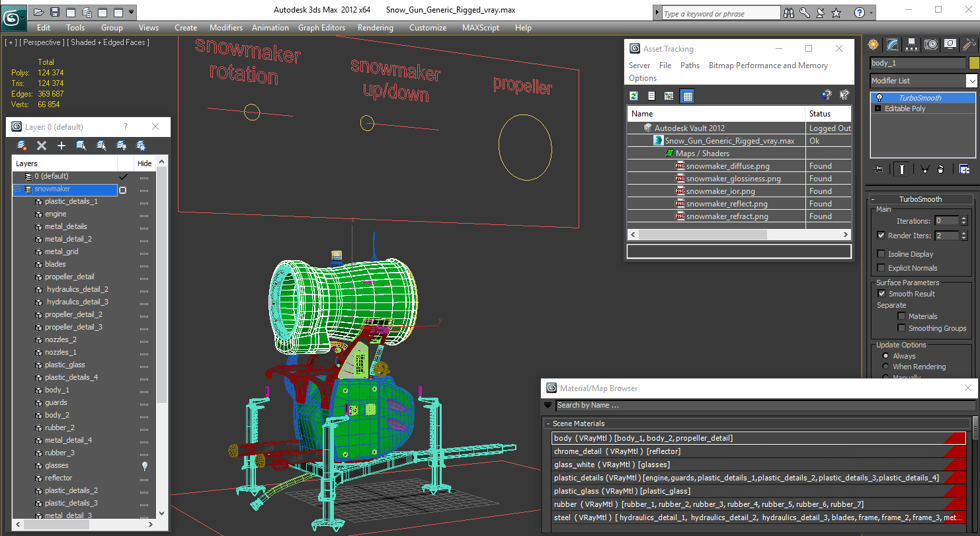Image resolution: width=980 pixels, height=536 pixels.
Task: Click the satellite dish Communication Center icon
Action: [821, 13]
